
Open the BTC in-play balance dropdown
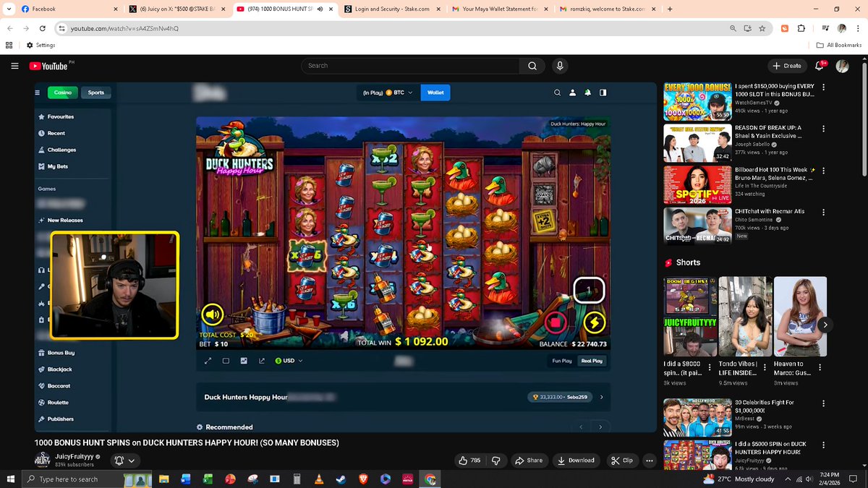(x=388, y=93)
